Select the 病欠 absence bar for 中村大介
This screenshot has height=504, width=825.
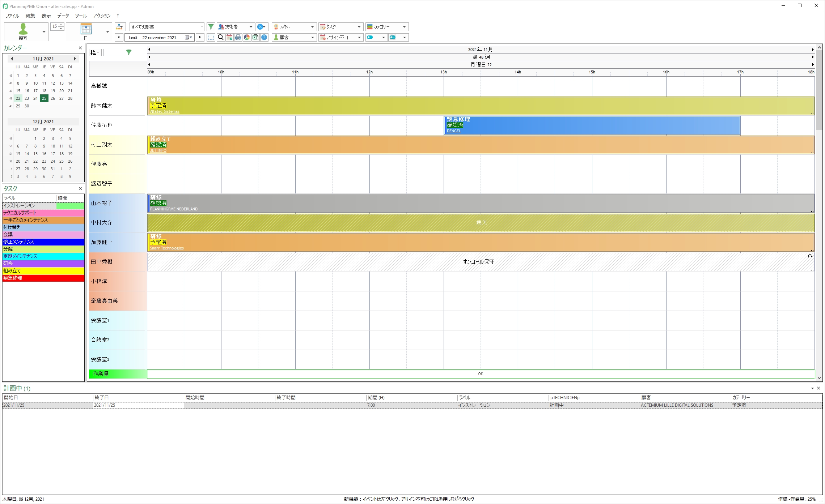click(x=481, y=223)
